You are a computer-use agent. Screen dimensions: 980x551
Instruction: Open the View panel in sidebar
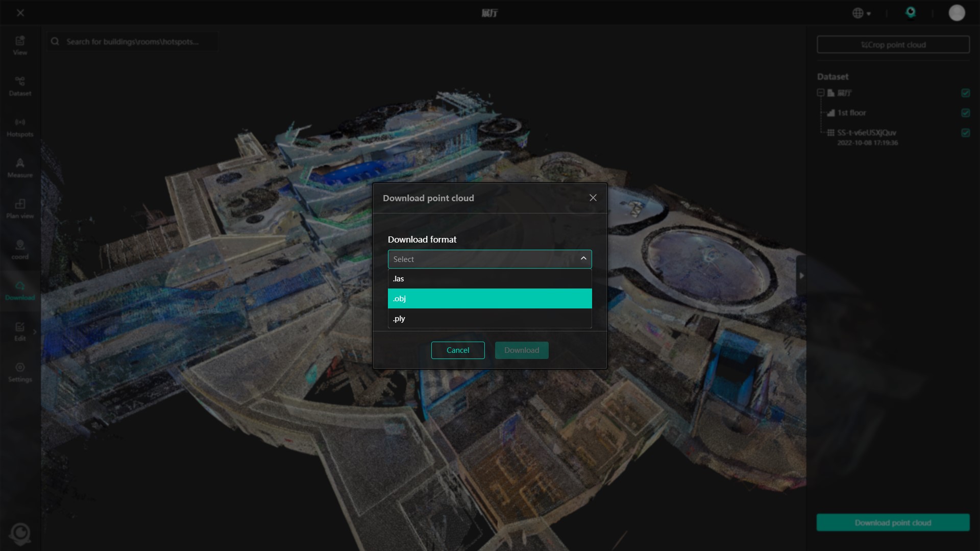(20, 45)
